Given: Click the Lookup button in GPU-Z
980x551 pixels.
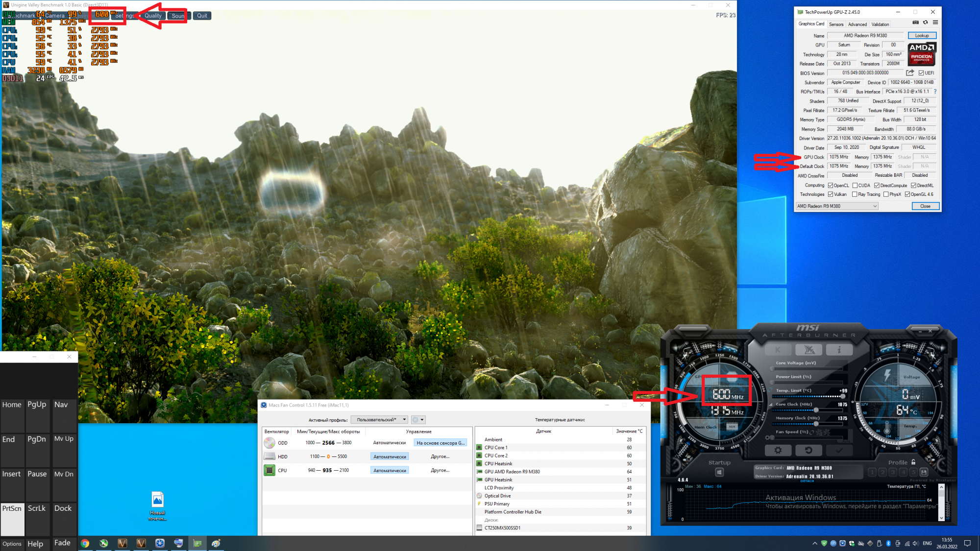Looking at the screenshot, I should [x=922, y=36].
